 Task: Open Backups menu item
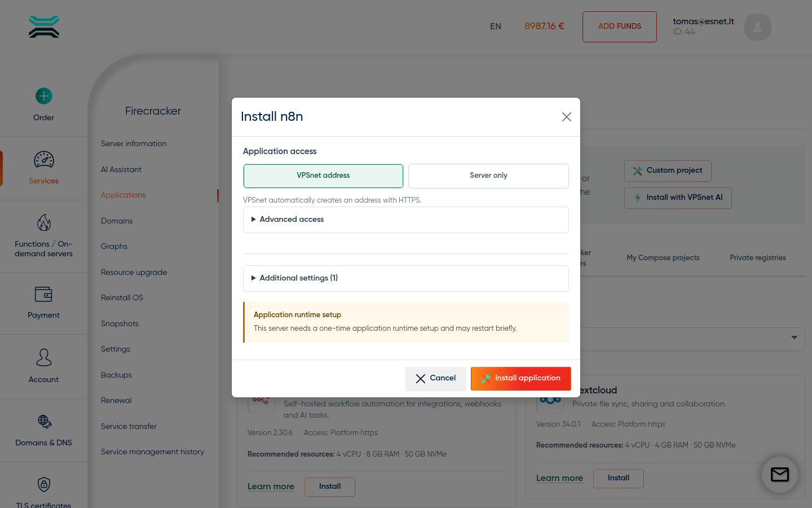pos(116,375)
